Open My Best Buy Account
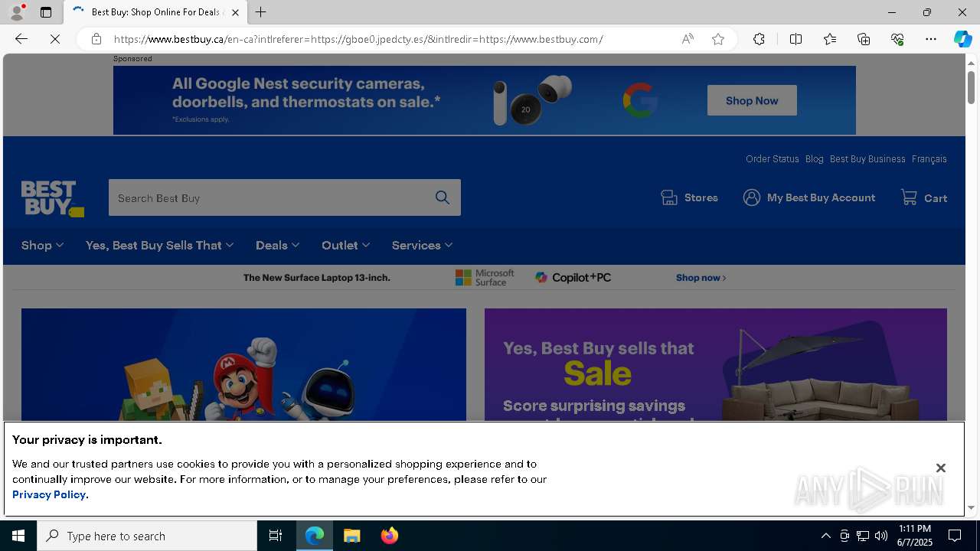The height and width of the screenshot is (551, 980). (808, 197)
